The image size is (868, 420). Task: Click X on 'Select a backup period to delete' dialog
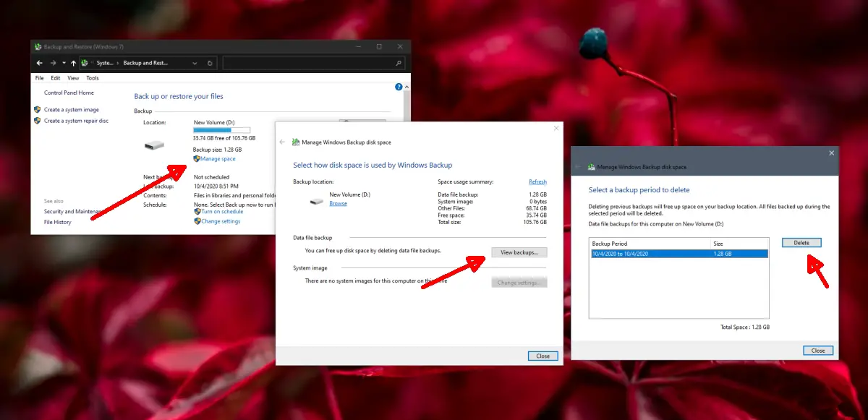(x=831, y=153)
